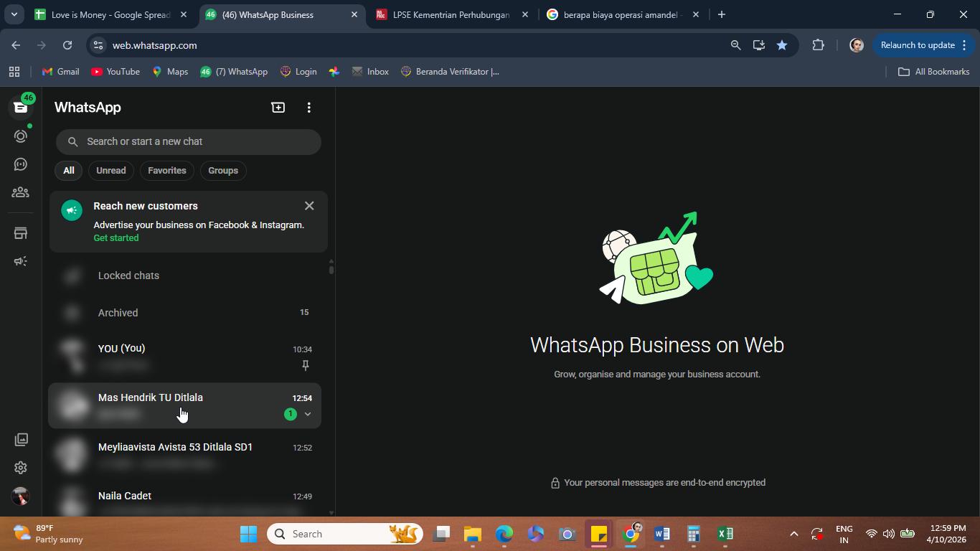Switch to berapa biaya operasi amandel tab

point(621,14)
